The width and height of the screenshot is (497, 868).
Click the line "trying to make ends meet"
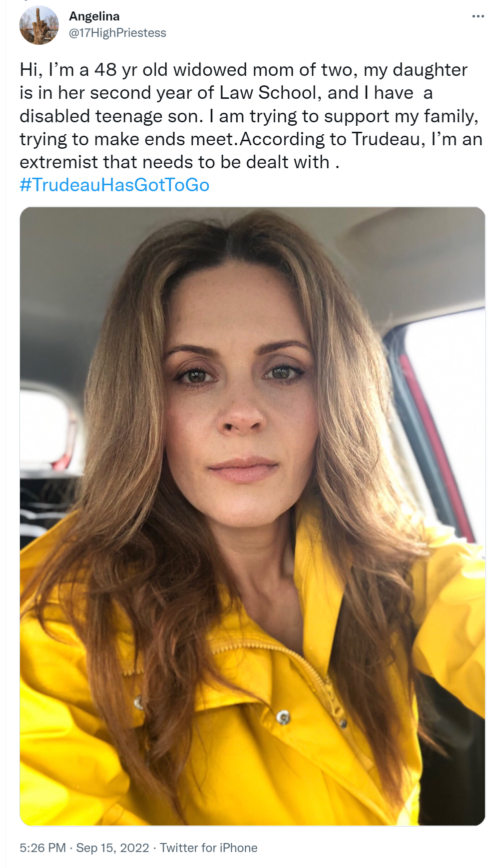[x=127, y=139]
